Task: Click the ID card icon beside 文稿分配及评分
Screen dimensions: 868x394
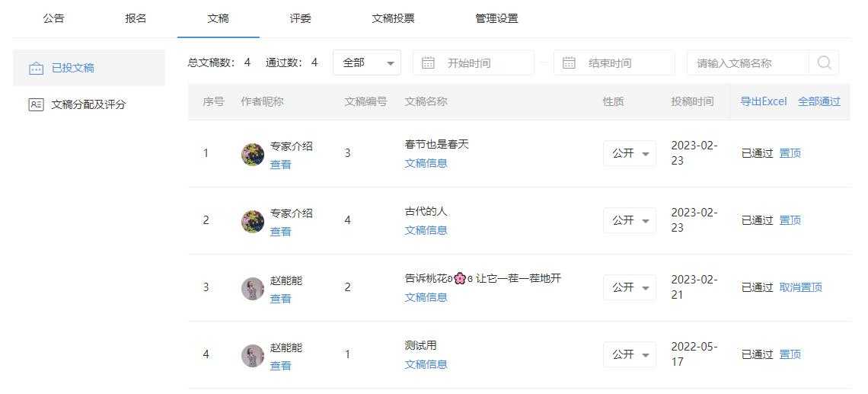Action: point(36,104)
